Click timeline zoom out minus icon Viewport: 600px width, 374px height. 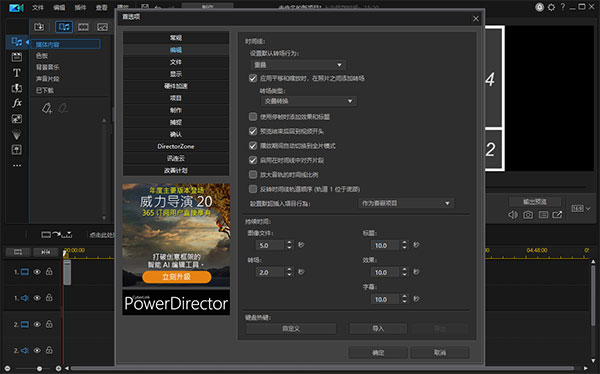(7, 368)
